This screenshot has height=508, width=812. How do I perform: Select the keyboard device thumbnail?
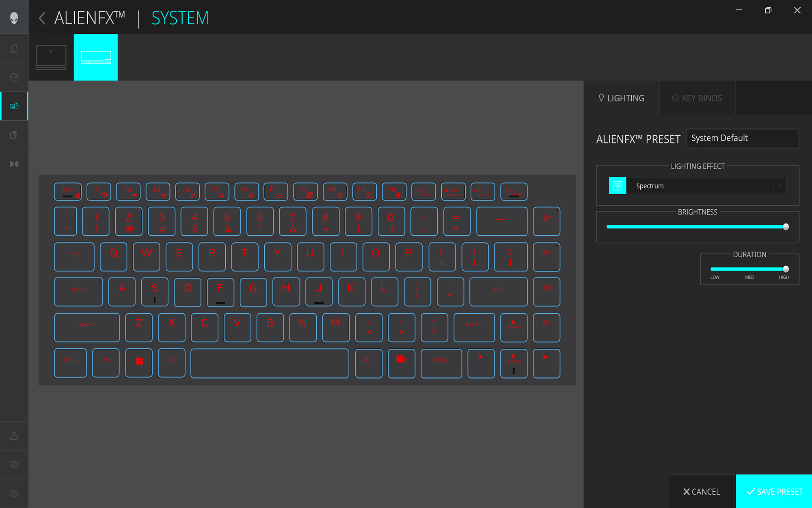[96, 57]
